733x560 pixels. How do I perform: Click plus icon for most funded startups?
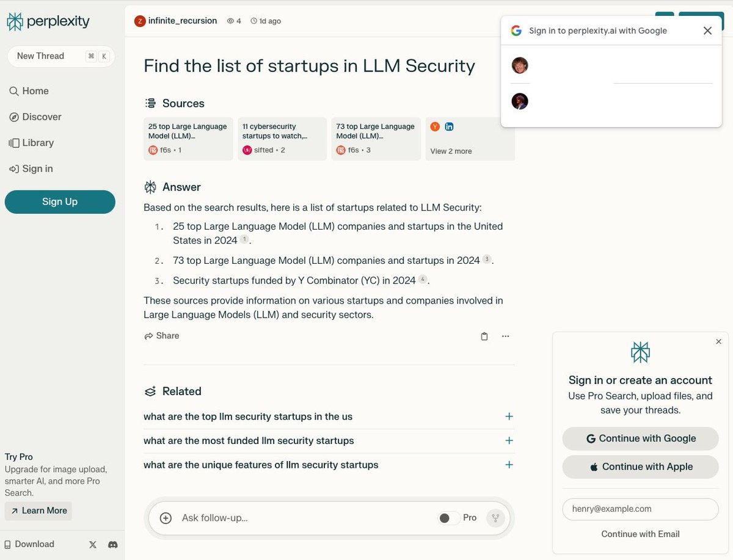pos(509,441)
